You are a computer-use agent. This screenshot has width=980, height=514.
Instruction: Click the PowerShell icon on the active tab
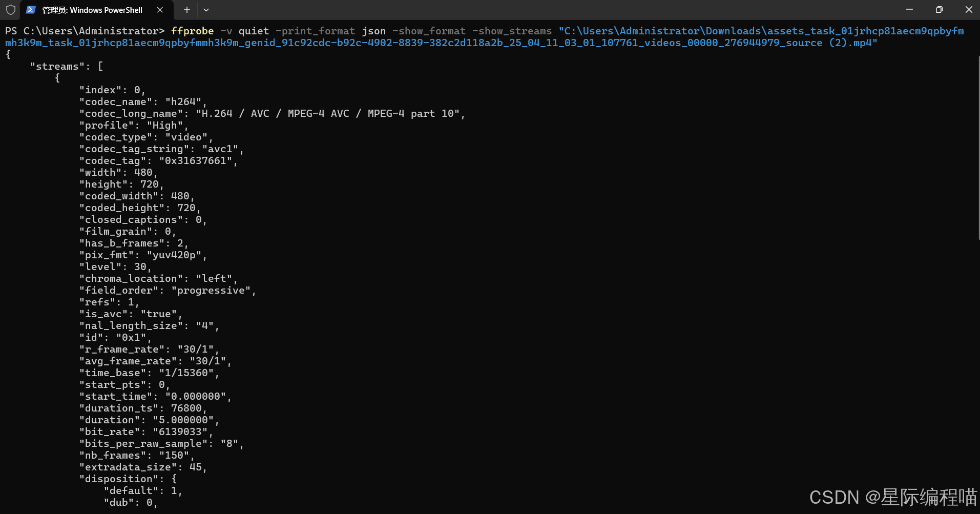click(31, 10)
